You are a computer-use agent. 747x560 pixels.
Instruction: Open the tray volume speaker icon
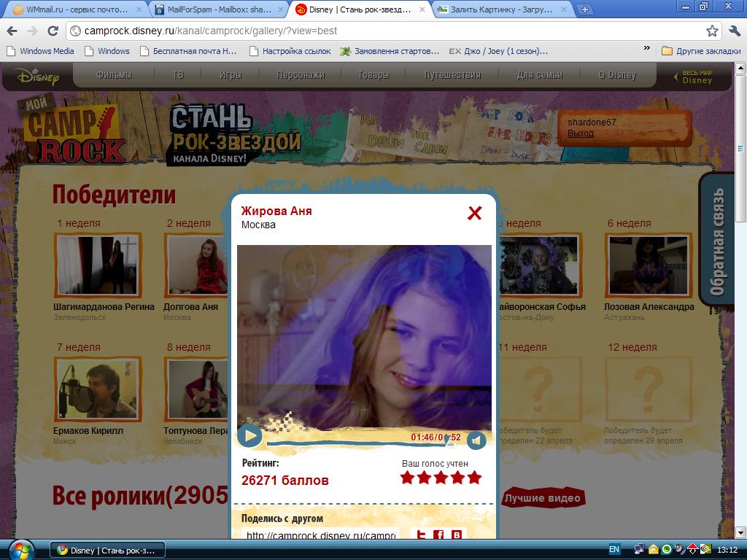[x=679, y=550]
